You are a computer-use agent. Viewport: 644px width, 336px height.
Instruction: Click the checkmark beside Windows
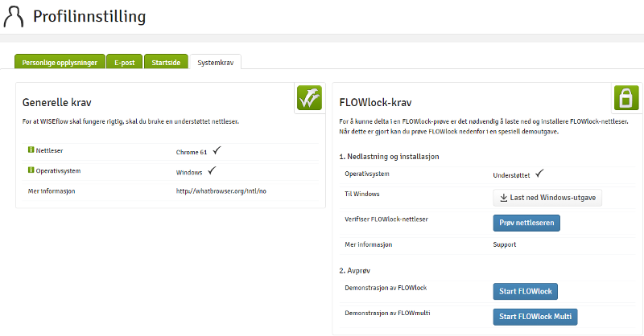pos(213,170)
